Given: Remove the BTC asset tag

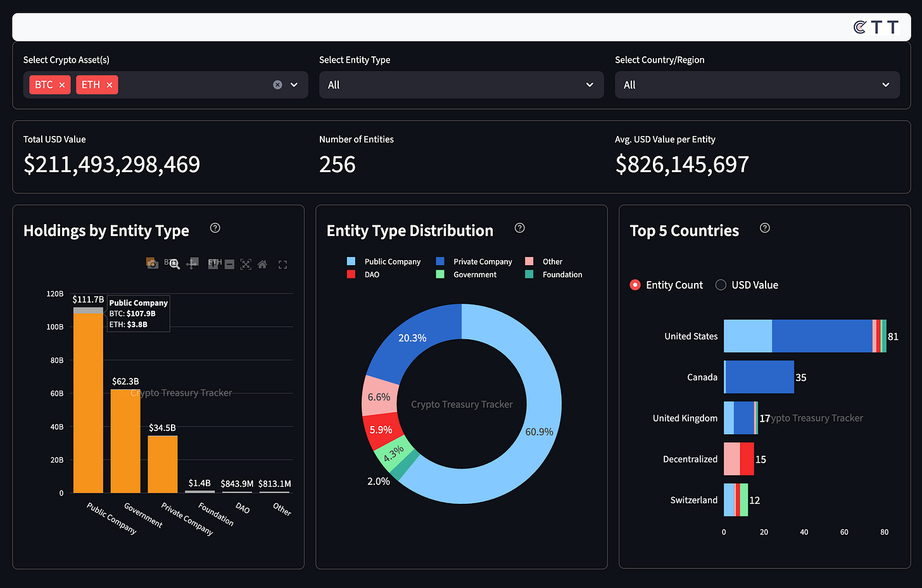Looking at the screenshot, I should 61,84.
